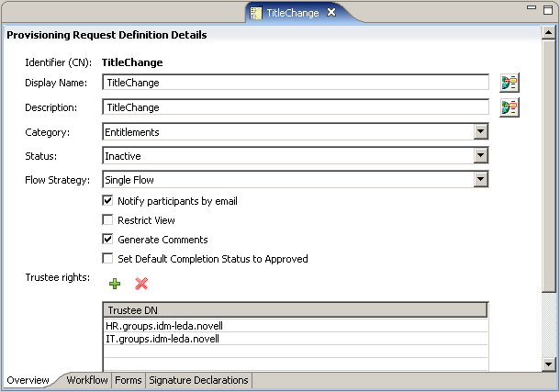This screenshot has width=560, height=392.
Task: Switch to the Workflow tab
Action: coord(87,380)
